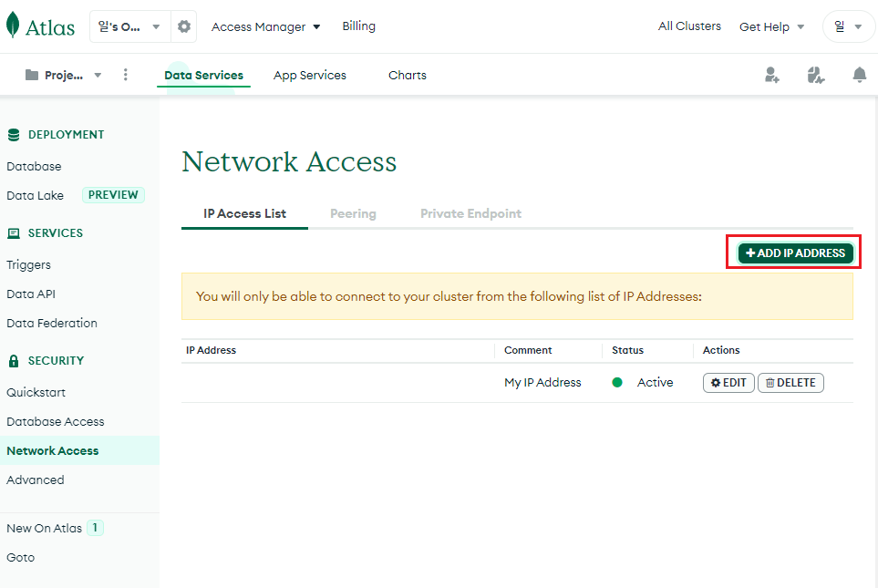
Task: Open organization settings gear icon
Action: point(183,26)
